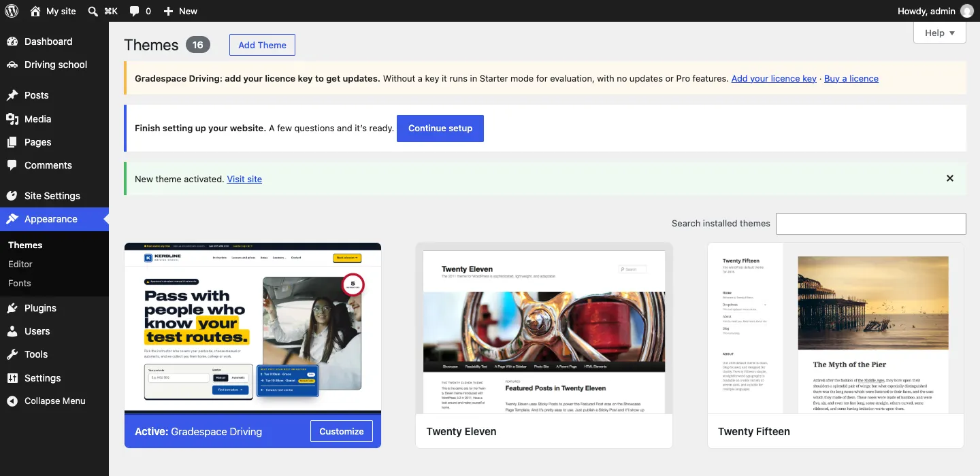Click the 16 theme count badge
This screenshot has height=476, width=980.
click(x=197, y=45)
